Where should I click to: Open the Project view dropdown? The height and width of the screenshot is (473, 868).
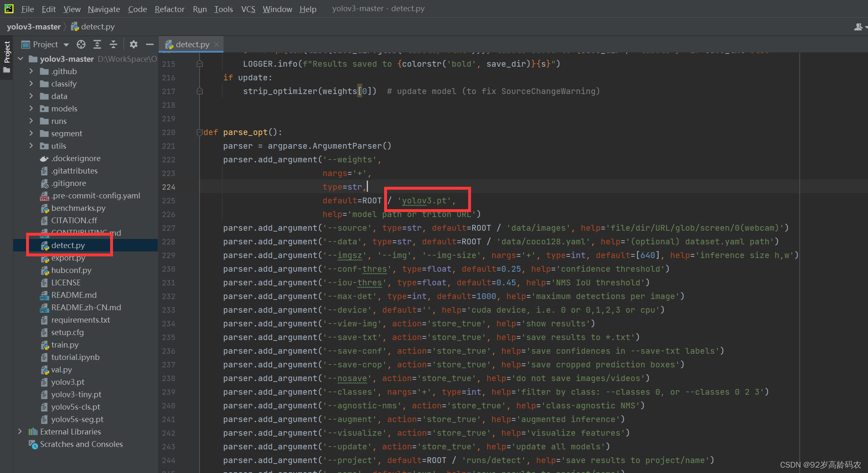[66, 45]
